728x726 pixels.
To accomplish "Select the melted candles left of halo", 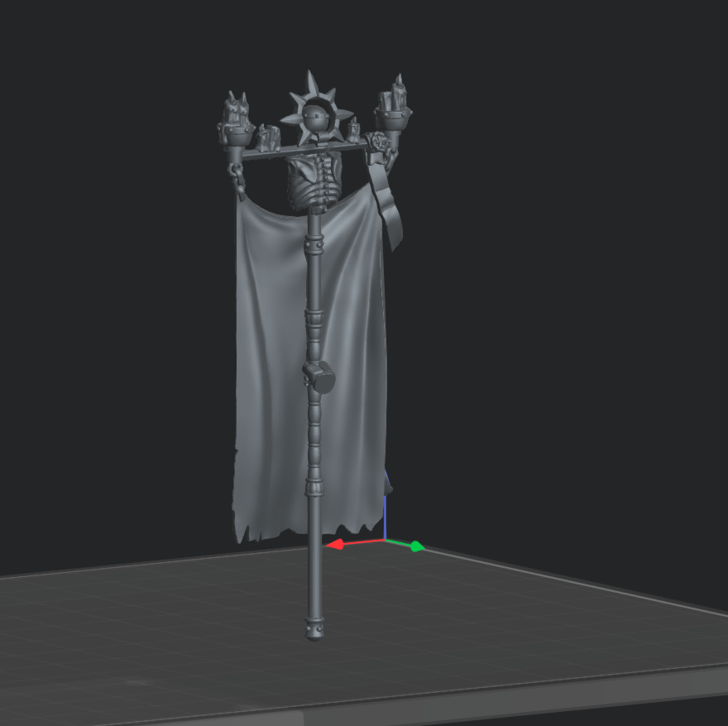I will pos(266,137).
